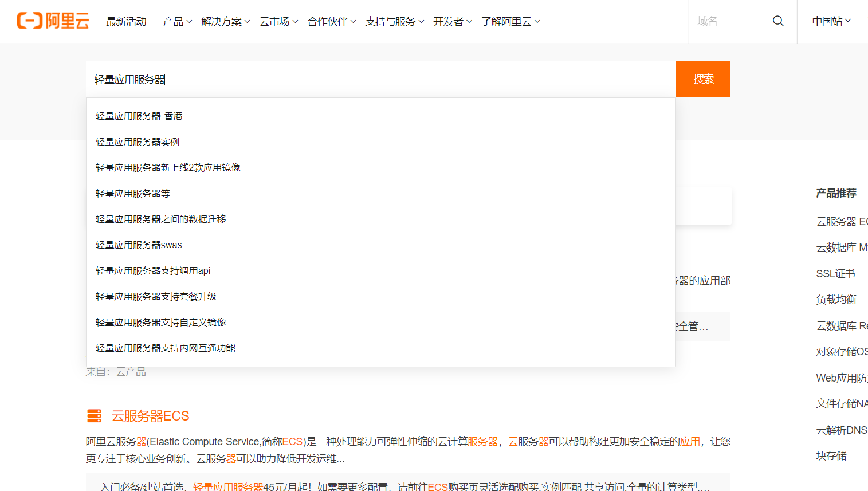The height and width of the screenshot is (491, 868).
Task: Open 云数据库 Re link in 产品推荐
Action: tap(842, 326)
